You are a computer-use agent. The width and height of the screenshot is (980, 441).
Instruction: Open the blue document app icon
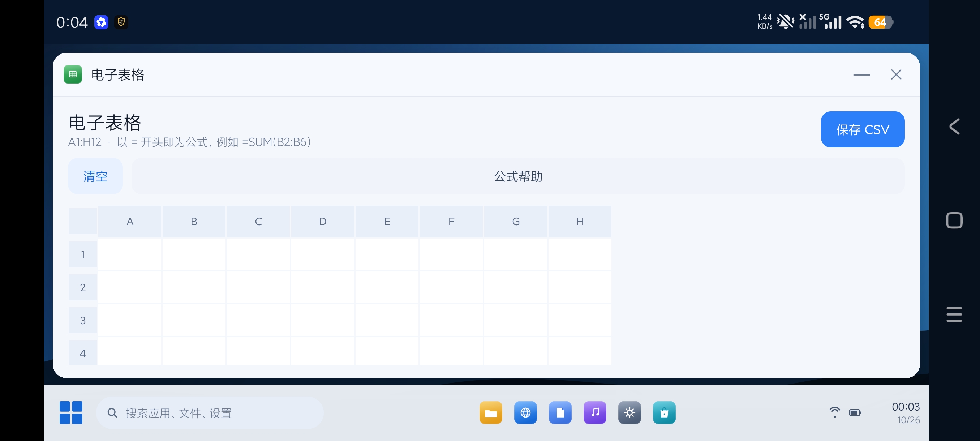560,412
